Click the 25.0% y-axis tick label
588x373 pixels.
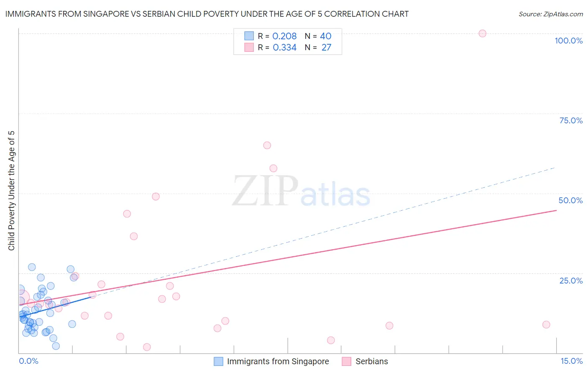(571, 281)
